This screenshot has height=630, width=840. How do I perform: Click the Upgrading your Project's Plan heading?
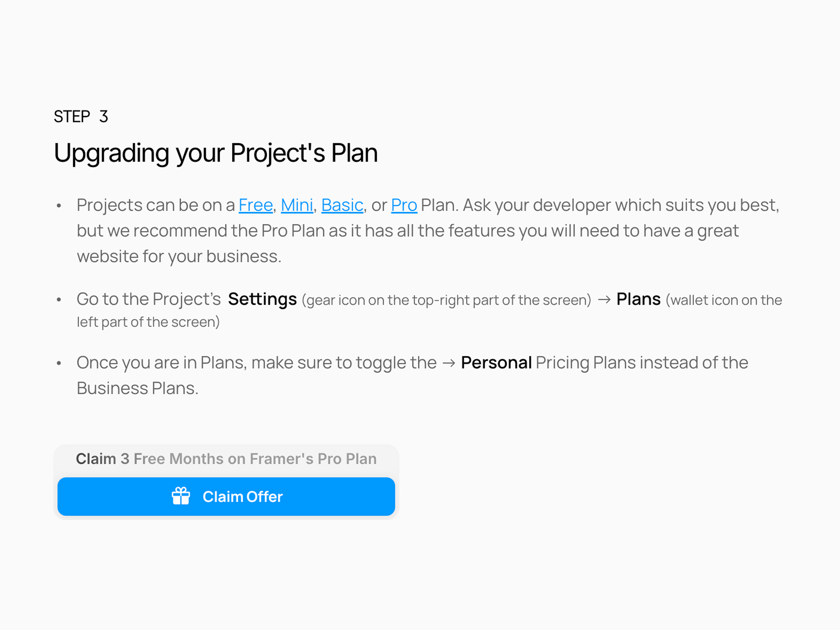pos(216,153)
